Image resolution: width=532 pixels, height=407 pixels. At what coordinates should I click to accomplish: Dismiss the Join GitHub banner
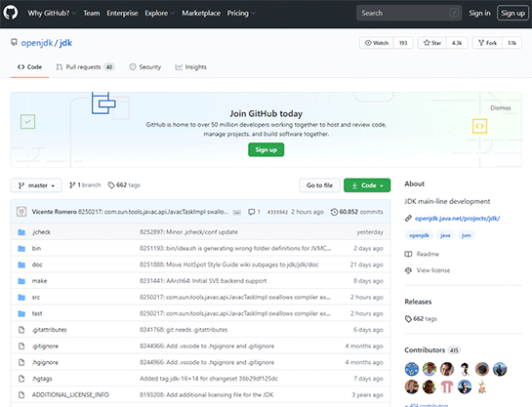(x=501, y=108)
